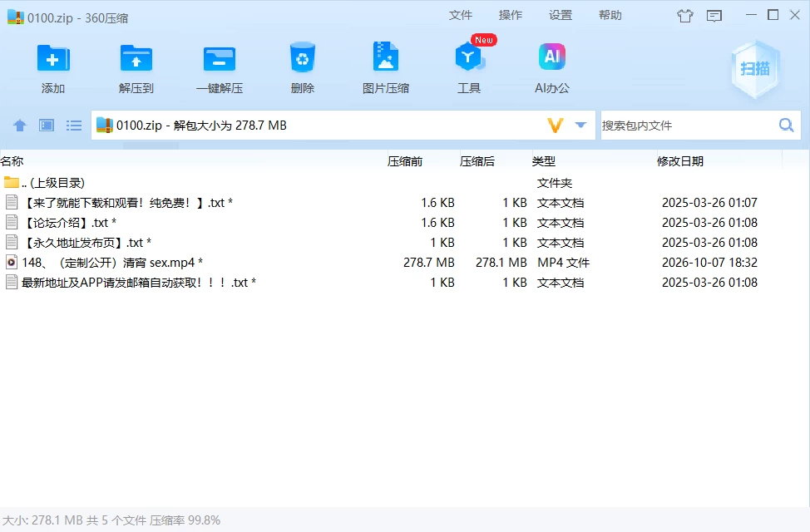810x532 pixels.
Task: Sort by 类型 column header
Action: (544, 161)
